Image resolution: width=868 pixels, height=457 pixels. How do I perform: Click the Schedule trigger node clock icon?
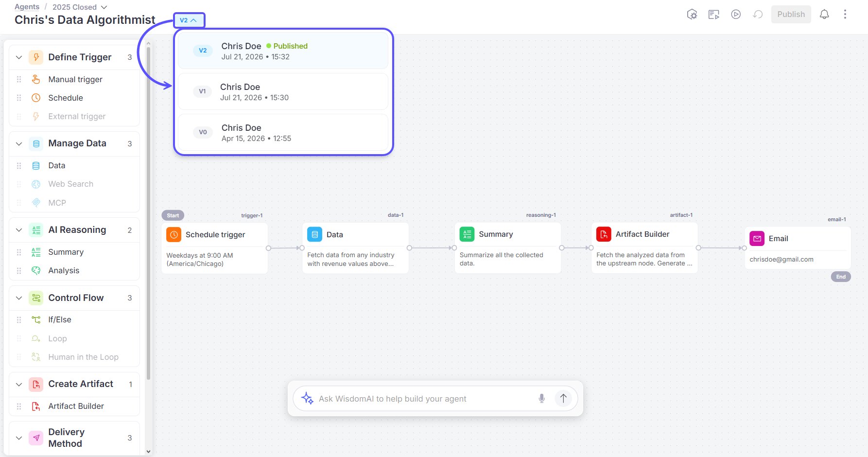point(174,234)
